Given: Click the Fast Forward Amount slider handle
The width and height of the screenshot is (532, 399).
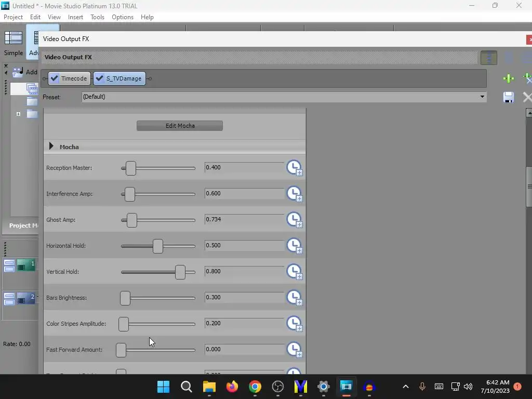Looking at the screenshot, I should click(121, 350).
